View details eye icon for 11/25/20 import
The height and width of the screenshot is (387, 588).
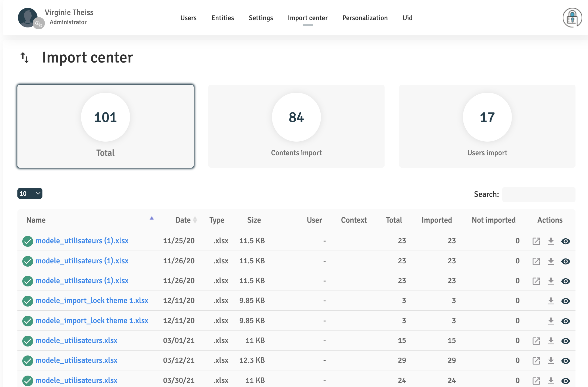[565, 241]
